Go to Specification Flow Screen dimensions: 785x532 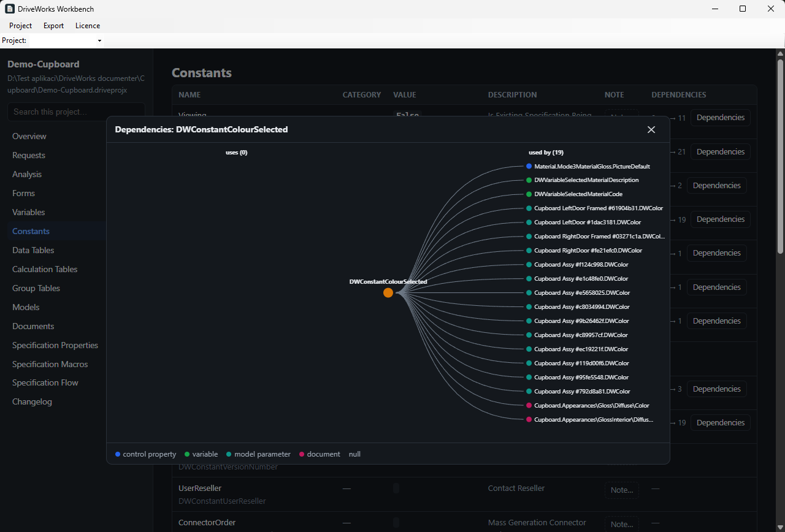click(45, 382)
